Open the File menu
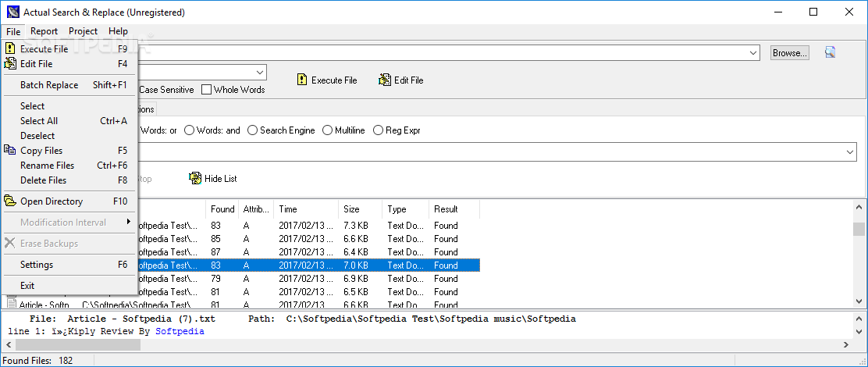The width and height of the screenshot is (868, 367). click(13, 31)
